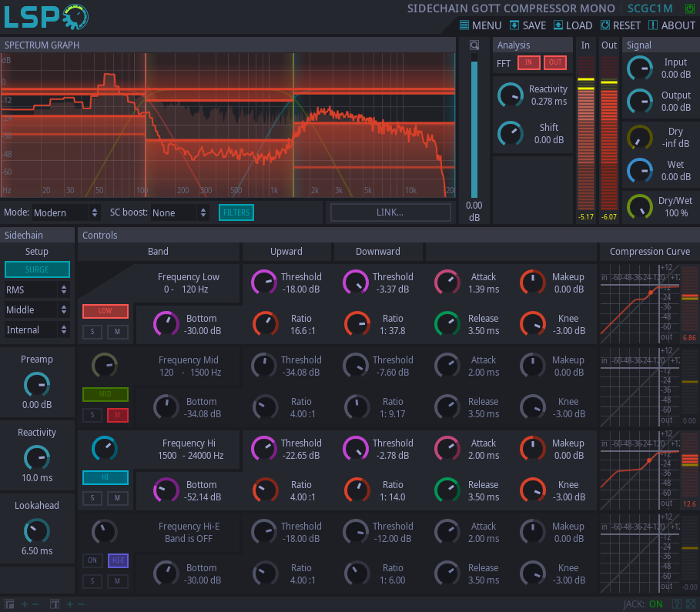The height and width of the screenshot is (612, 700).
Task: Click the Low band Upward Threshold knob
Action: 264,283
